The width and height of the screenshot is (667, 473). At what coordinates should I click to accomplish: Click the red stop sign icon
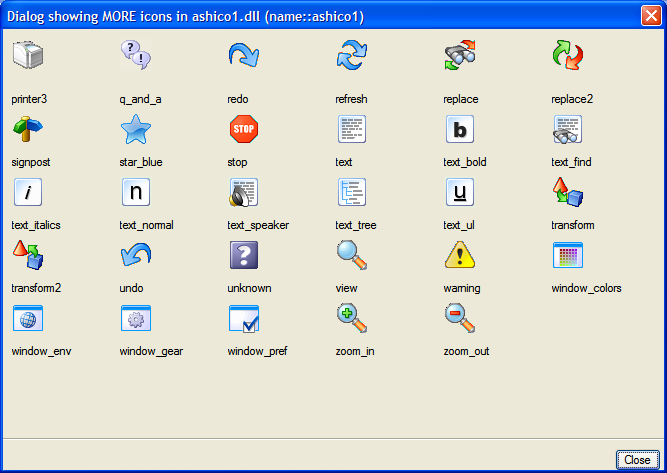[x=243, y=129]
